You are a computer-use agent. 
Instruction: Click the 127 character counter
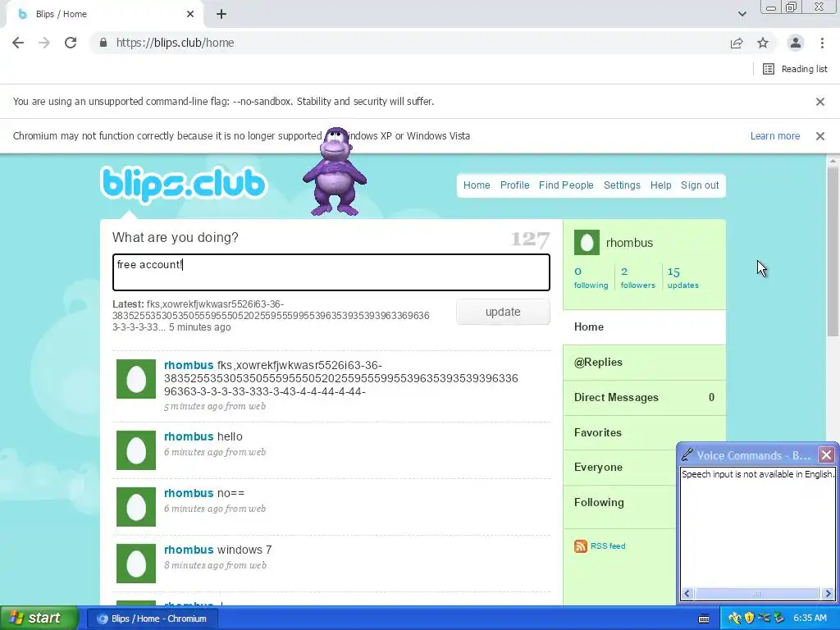530,239
